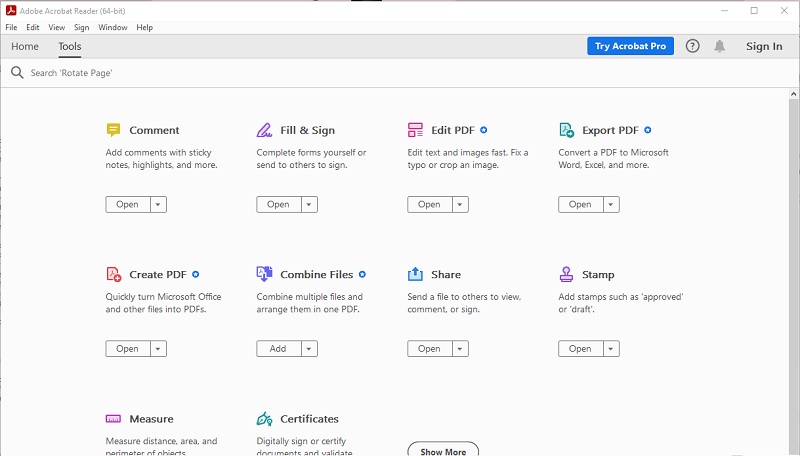The width and height of the screenshot is (800, 456).
Task: Click the Comment heading text
Action: pyautogui.click(x=154, y=130)
